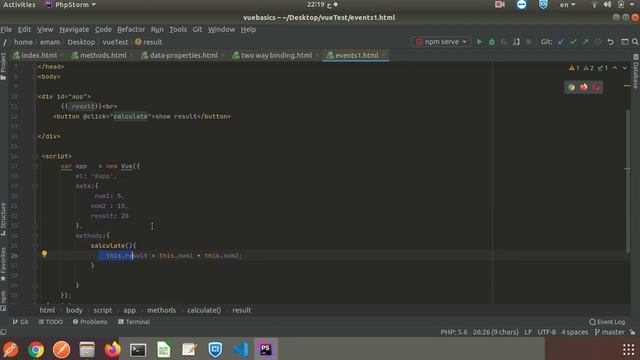Open the Favorites tool window
Screen dimensions: 640x360
pos(3,264)
